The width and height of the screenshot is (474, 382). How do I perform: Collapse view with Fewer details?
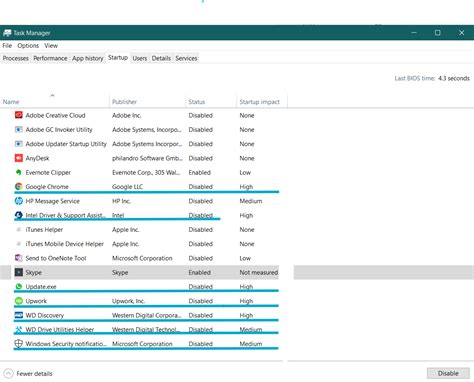29,373
